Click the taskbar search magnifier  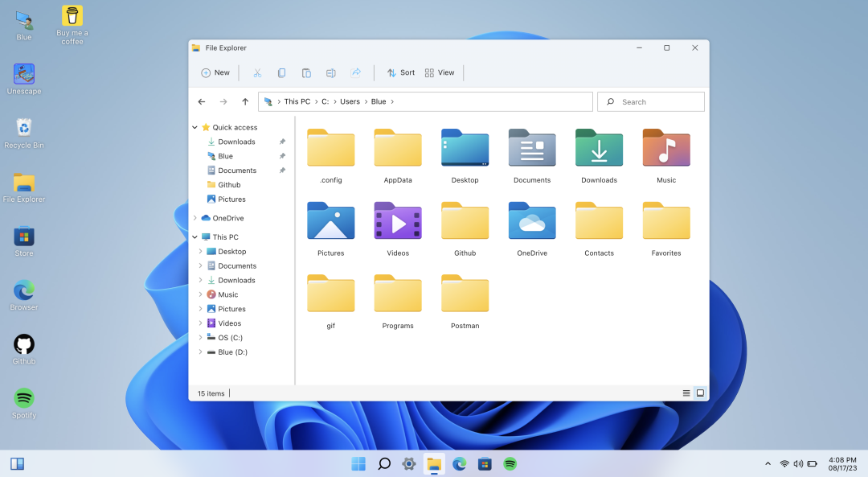384,463
